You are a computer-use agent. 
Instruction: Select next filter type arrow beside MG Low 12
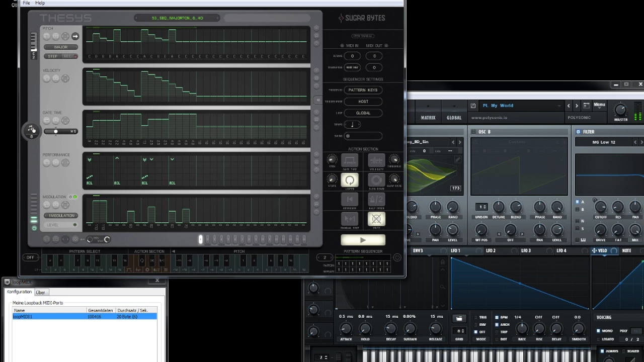tap(641, 142)
